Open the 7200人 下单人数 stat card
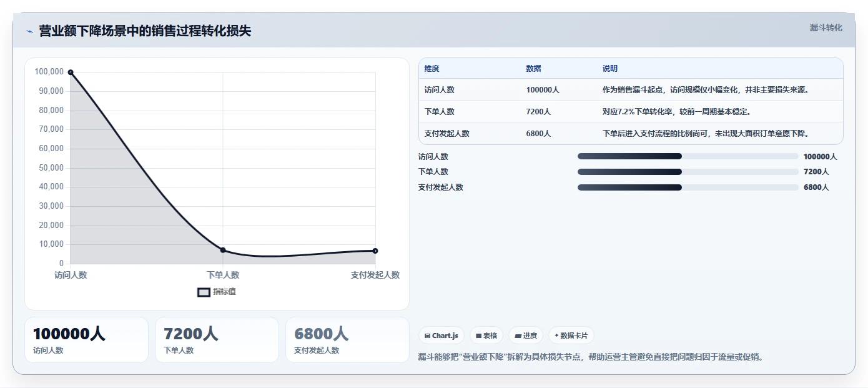 pyautogui.click(x=217, y=340)
